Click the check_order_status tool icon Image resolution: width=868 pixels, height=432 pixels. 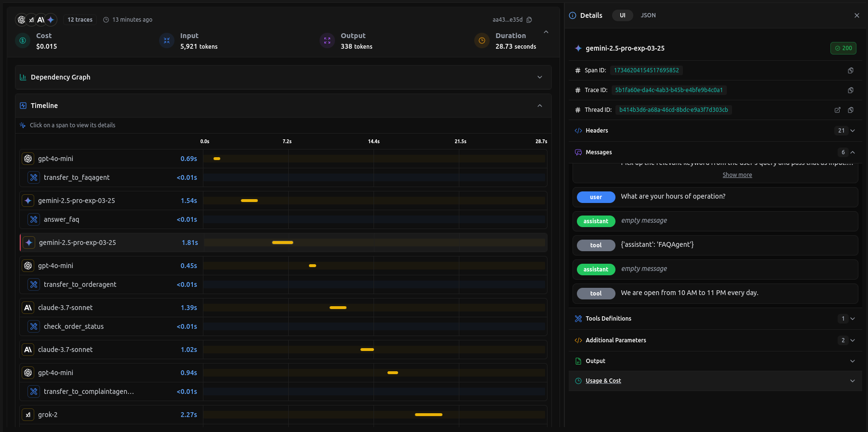click(34, 326)
